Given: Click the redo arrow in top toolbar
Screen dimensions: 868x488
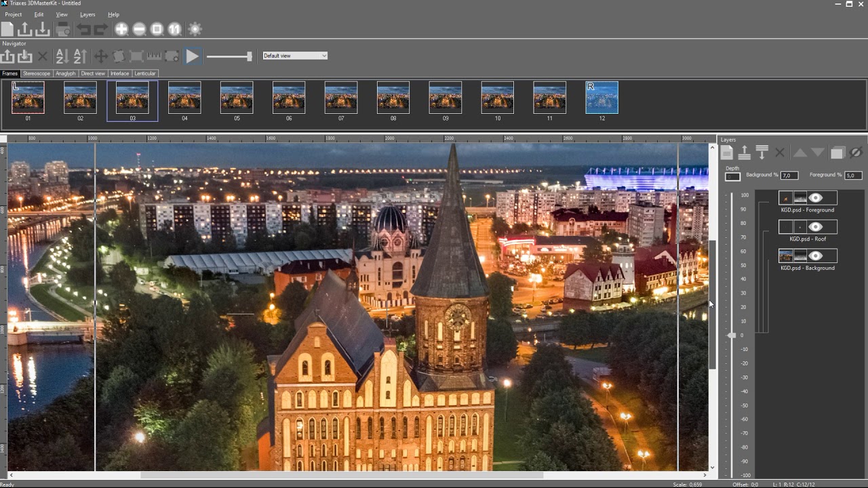Looking at the screenshot, I should pyautogui.click(x=100, y=29).
